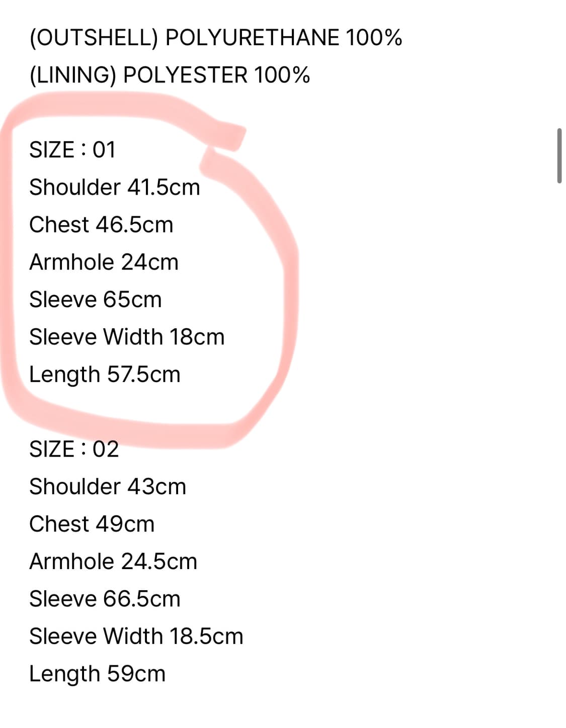Tap the Sleeve Width 18.5cm line

(x=136, y=636)
